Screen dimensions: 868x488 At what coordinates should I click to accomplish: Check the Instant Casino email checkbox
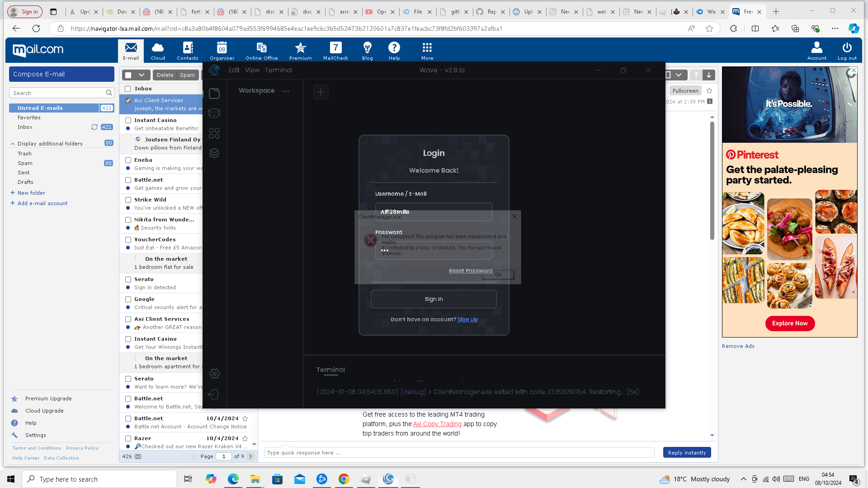click(x=128, y=120)
